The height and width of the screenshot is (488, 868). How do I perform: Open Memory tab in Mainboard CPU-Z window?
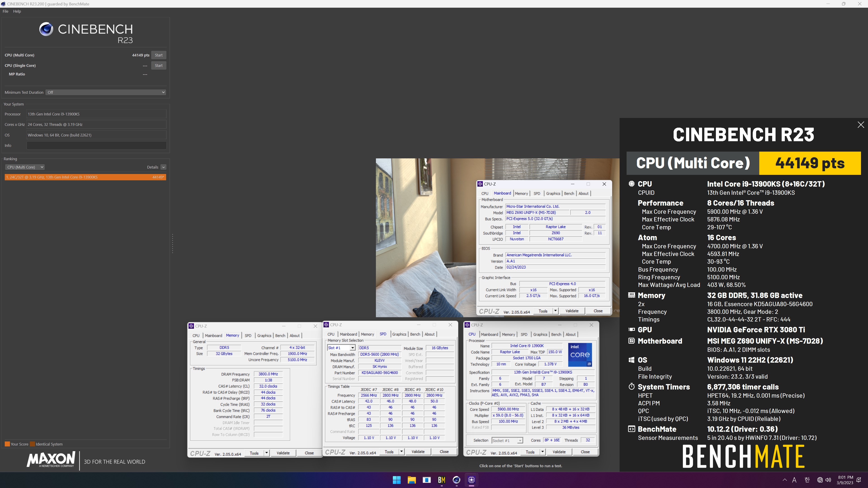coord(521,194)
